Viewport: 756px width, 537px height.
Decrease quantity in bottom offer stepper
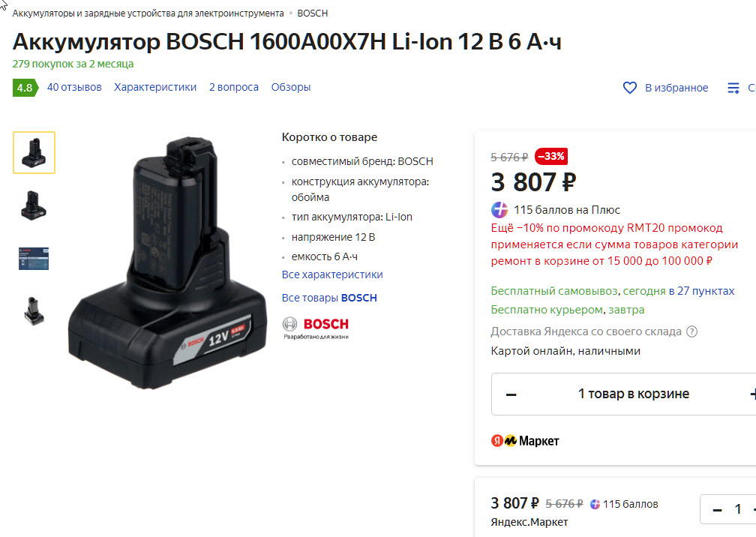click(718, 509)
